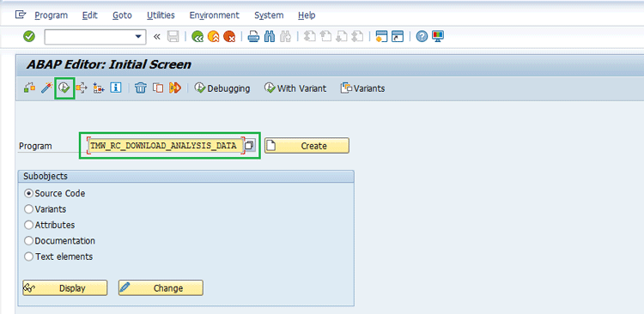Open the value help beside Program field
This screenshot has width=644, height=314.
pos(249,146)
